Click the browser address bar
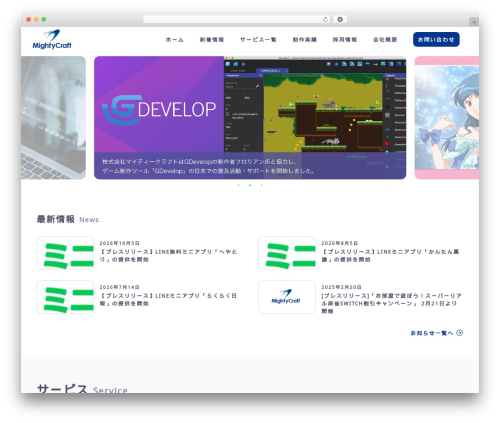The width and height of the screenshot is (500, 423). [x=237, y=19]
